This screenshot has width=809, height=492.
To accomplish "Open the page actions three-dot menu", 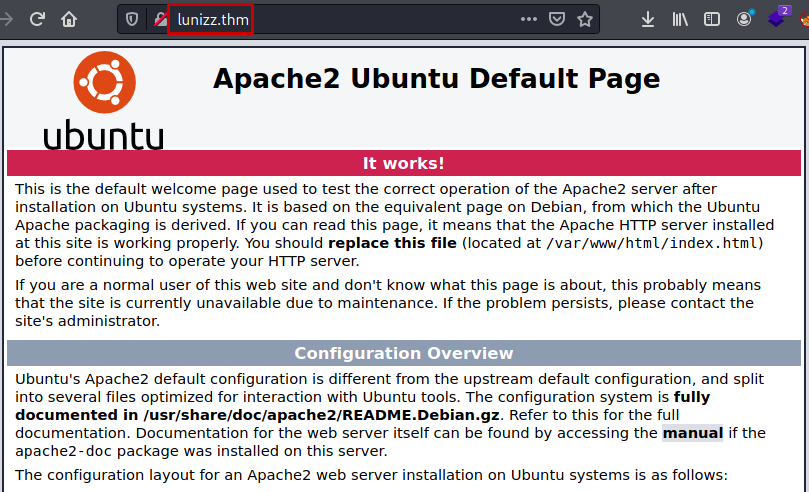I will [x=529, y=20].
